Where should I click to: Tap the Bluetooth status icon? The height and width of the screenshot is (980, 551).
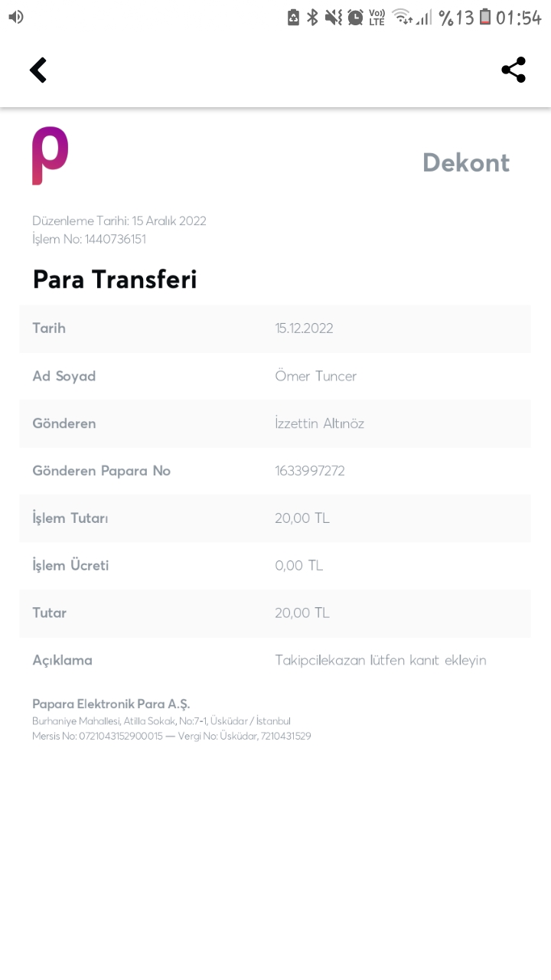(312, 17)
